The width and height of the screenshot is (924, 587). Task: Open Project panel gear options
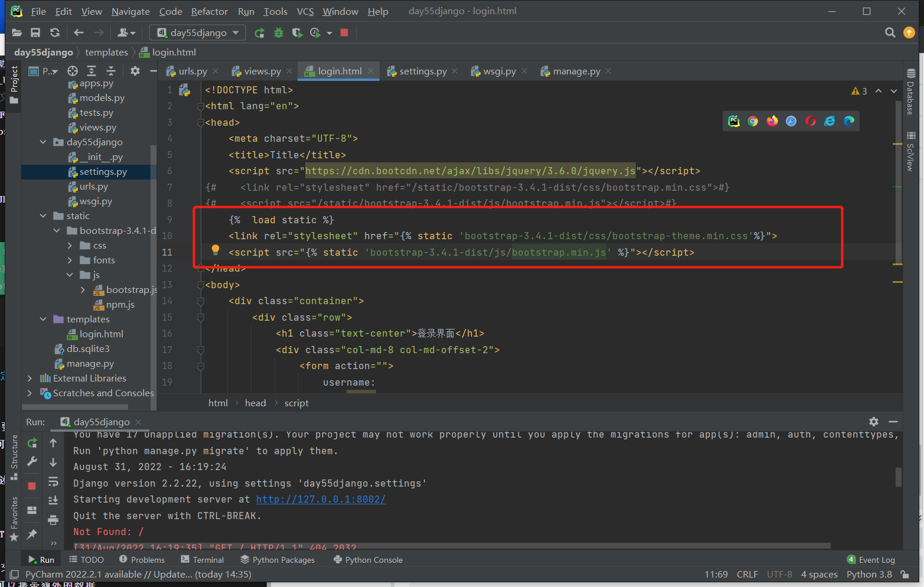(135, 71)
